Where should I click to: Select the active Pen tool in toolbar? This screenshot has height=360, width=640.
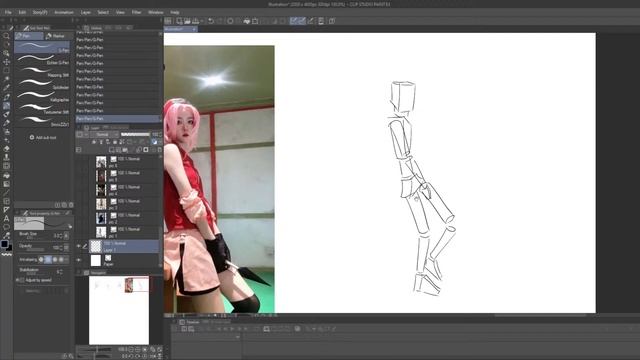pyautogui.click(x=6, y=106)
